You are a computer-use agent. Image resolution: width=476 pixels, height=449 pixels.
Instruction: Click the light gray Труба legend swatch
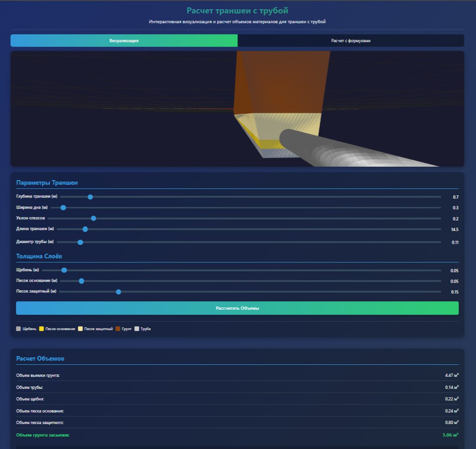[x=136, y=329]
